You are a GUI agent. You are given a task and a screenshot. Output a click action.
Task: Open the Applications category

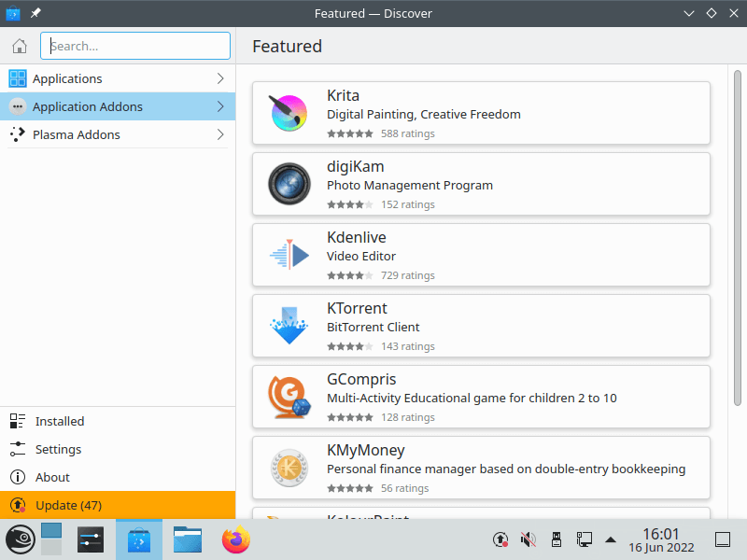click(x=118, y=78)
